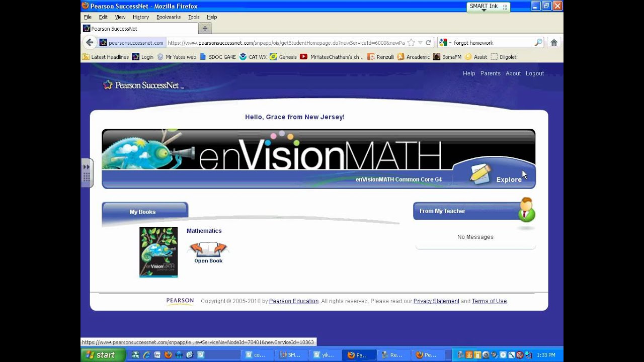Image resolution: width=644 pixels, height=362 pixels.
Task: Open the View menu
Action: coord(120,17)
